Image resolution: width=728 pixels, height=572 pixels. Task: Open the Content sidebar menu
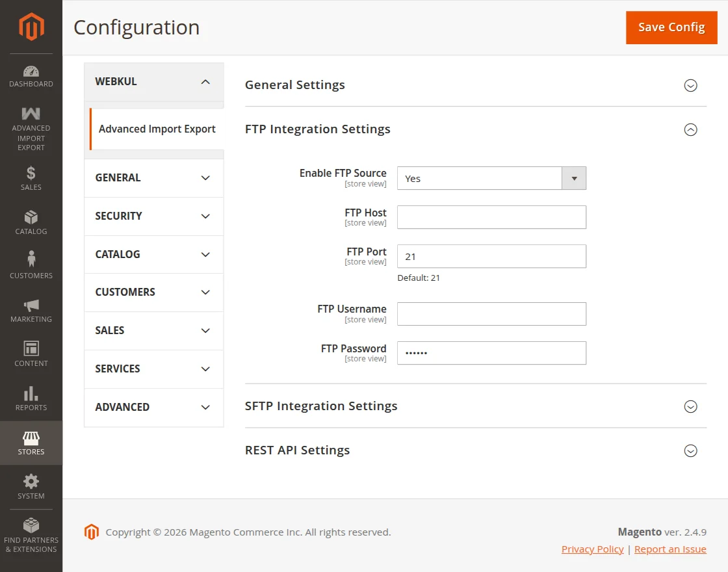(31, 354)
